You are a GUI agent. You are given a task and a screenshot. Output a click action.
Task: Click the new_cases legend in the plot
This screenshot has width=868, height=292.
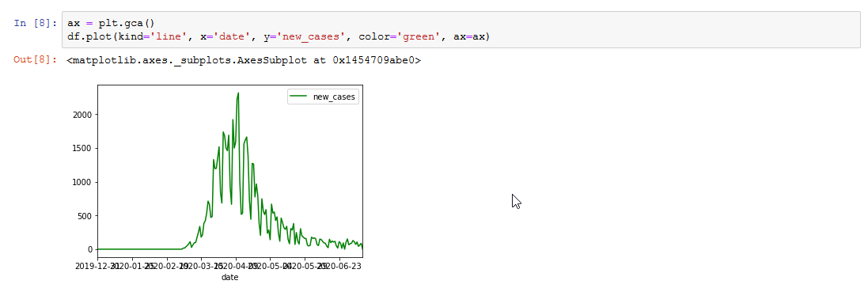324,97
